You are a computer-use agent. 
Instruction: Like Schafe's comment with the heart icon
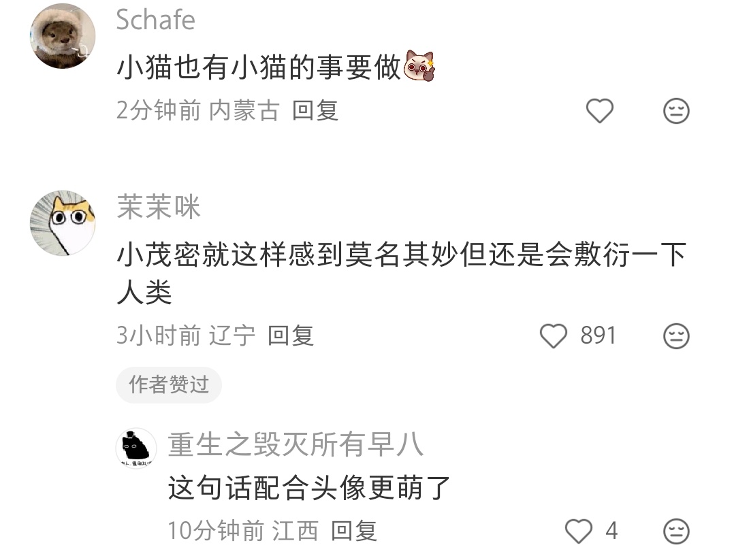click(x=600, y=111)
